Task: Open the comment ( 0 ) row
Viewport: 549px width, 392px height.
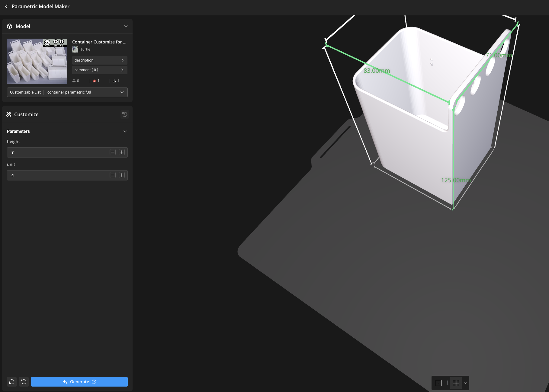Action: pyautogui.click(x=100, y=70)
